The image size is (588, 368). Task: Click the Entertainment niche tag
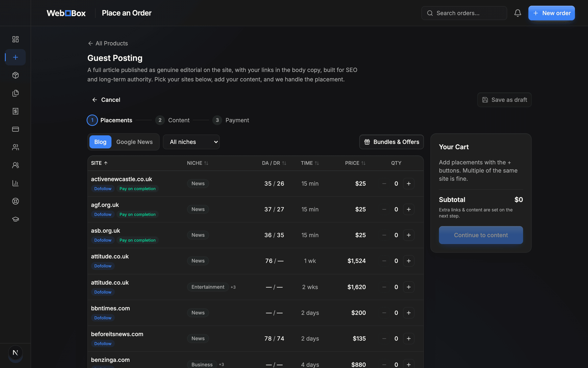coord(208,287)
